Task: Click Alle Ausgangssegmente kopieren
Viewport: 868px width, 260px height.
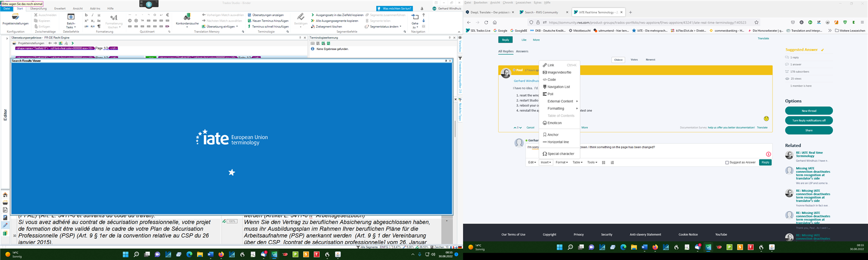Action: coord(334,21)
